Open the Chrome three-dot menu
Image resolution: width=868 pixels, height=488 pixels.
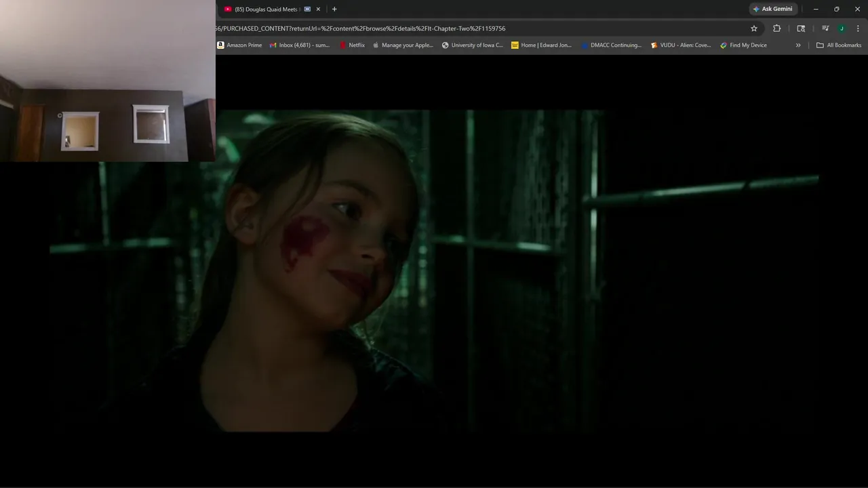pos(858,28)
